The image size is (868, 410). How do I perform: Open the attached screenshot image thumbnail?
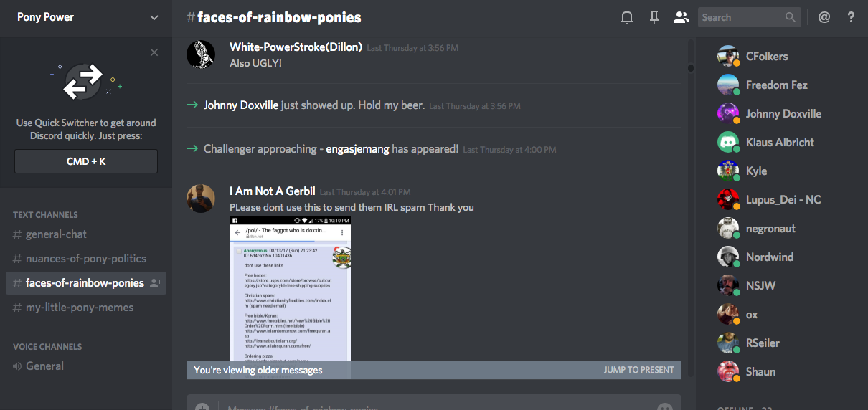coord(290,288)
